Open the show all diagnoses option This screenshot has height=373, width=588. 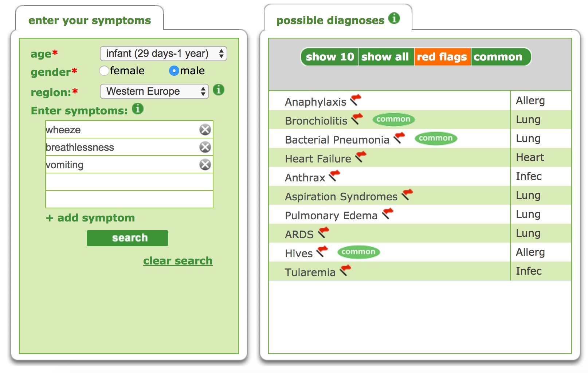click(x=386, y=56)
